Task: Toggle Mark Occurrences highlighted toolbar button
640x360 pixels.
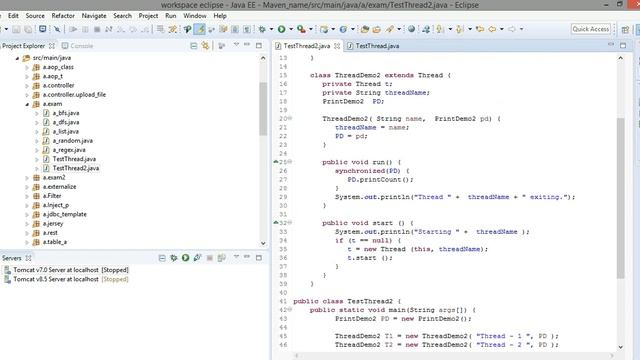Action: [200, 29]
